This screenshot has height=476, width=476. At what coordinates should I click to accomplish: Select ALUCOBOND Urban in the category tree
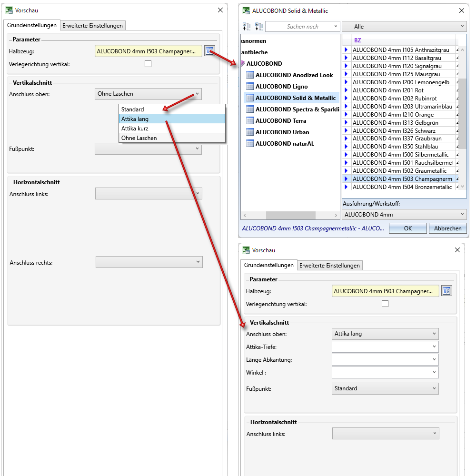pos(282,132)
